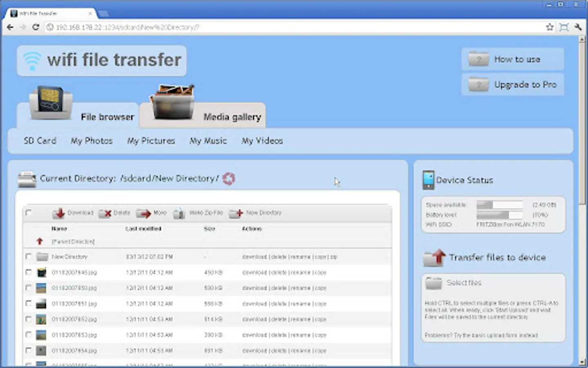Open the browser wrench menu
Viewport: 588px width, 368px height.
click(x=578, y=27)
